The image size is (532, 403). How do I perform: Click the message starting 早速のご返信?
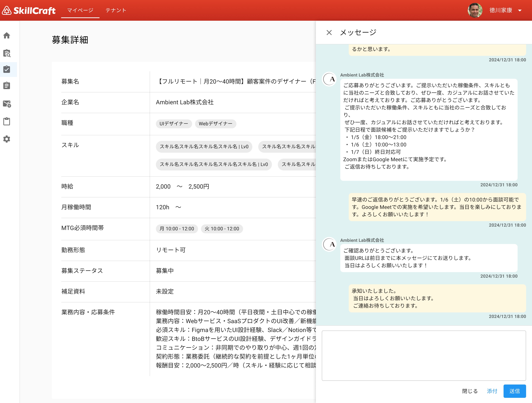point(437,207)
